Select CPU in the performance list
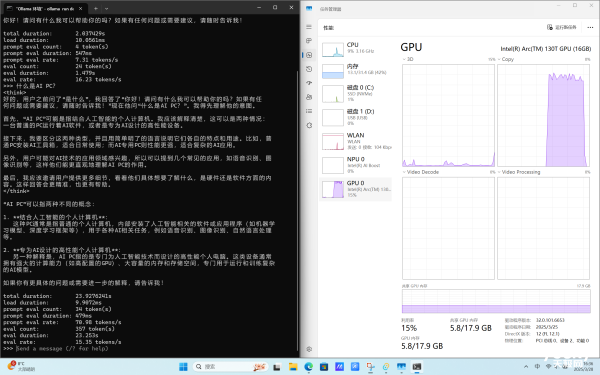This screenshot has height=375, width=600. 356,49
